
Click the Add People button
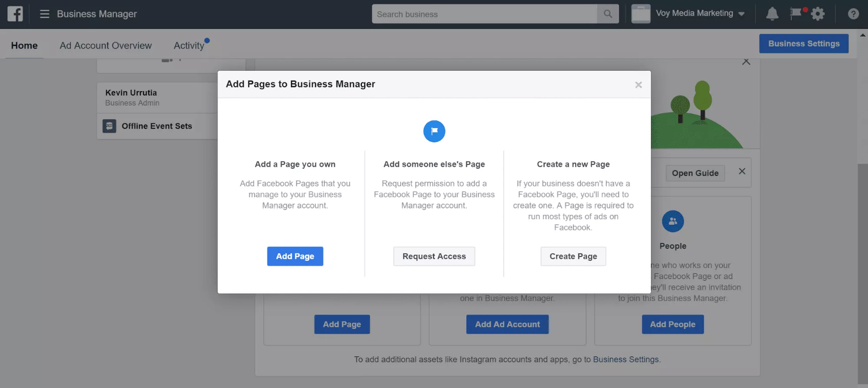click(673, 324)
